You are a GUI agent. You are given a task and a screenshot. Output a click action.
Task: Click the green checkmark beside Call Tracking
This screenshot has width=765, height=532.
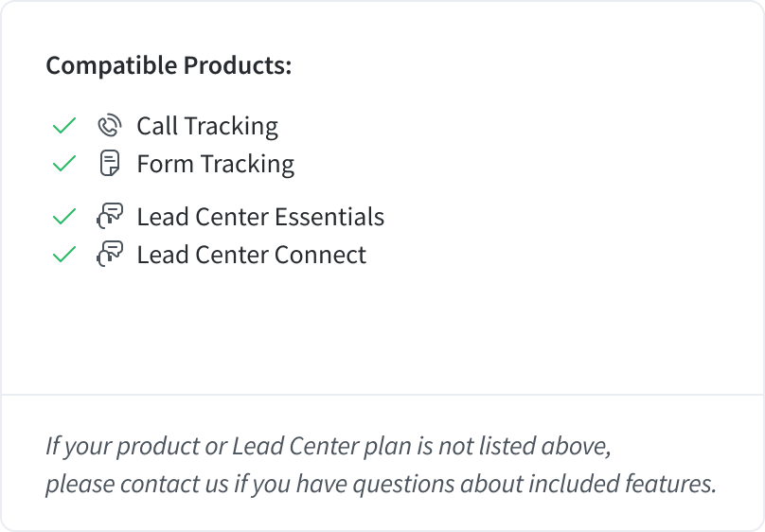pyautogui.click(x=64, y=126)
